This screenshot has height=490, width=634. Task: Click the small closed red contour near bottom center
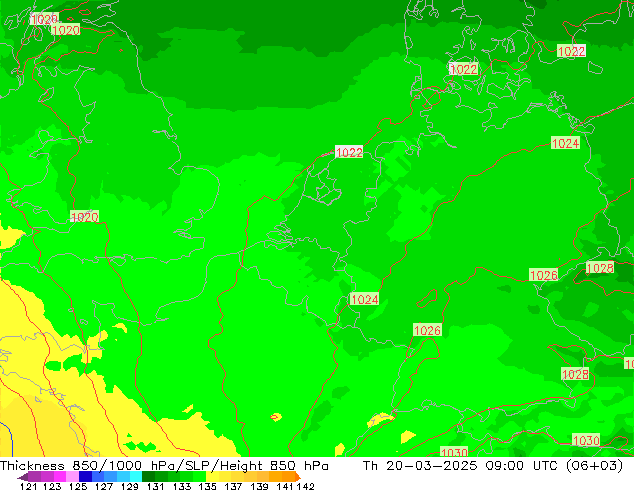(276, 417)
